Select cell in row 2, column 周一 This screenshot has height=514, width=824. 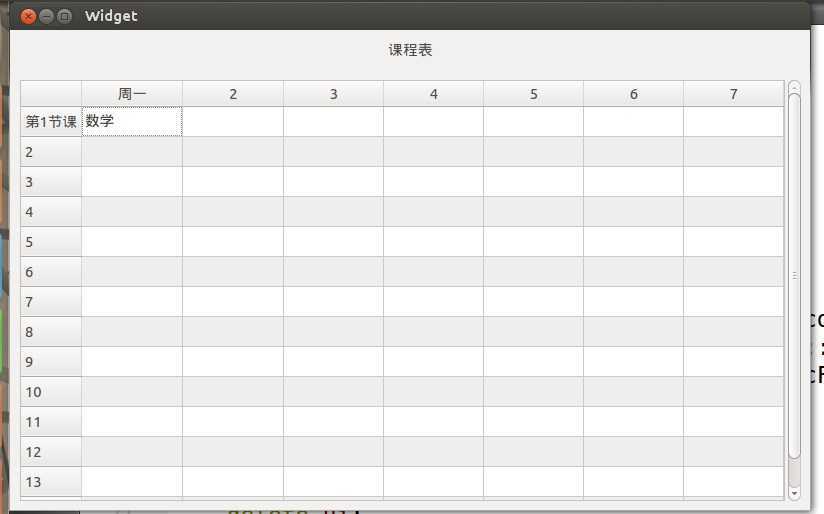click(132, 152)
